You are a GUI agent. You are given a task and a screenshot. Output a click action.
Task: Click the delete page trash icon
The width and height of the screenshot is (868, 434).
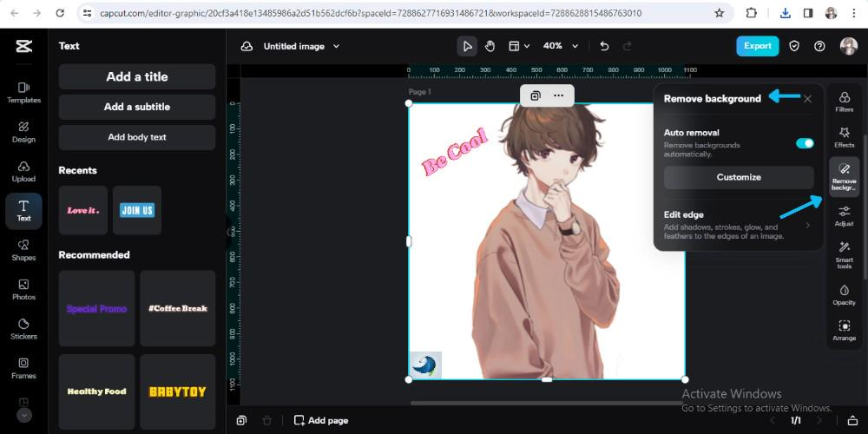[266, 421]
